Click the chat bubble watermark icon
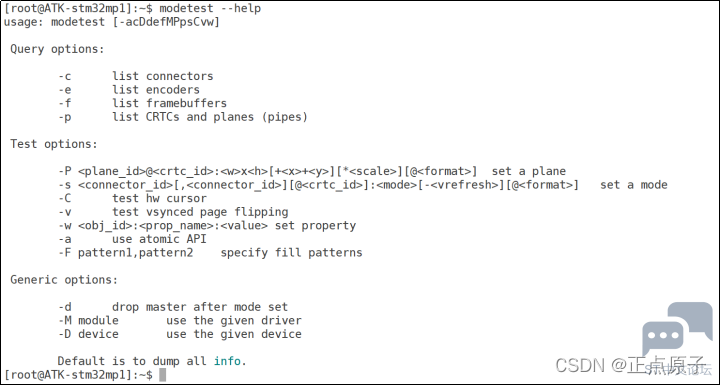The image size is (721, 385). [677, 329]
